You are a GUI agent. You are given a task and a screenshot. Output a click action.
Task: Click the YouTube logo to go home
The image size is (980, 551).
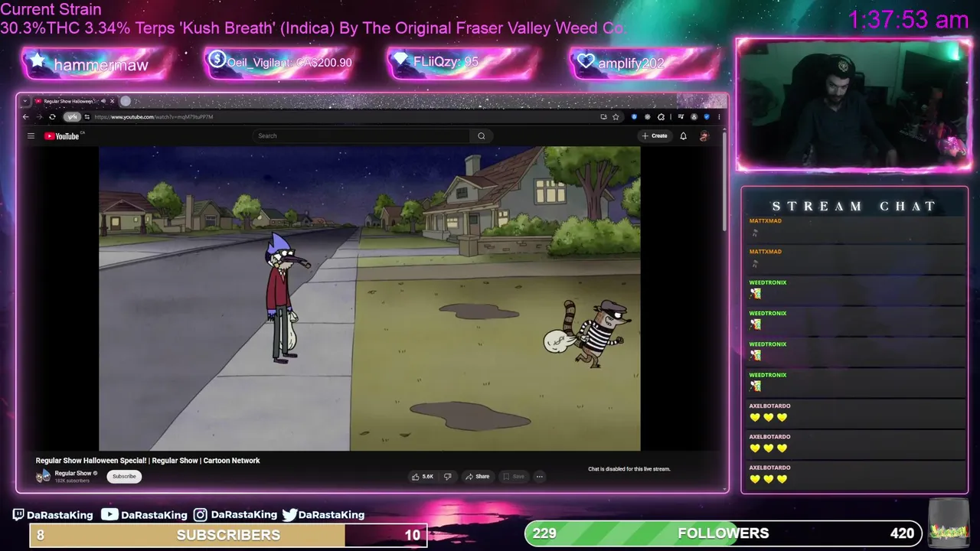tap(61, 136)
